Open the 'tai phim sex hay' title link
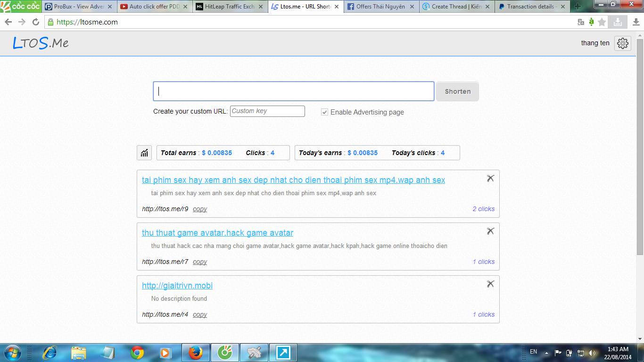Viewport: 644px width, 362px height. pos(293,180)
